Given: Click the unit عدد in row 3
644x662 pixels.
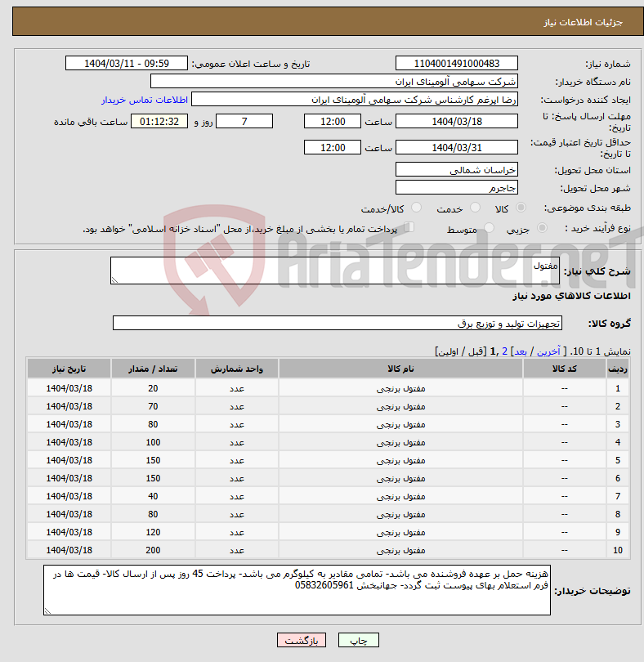Looking at the screenshot, I should pos(236,424).
